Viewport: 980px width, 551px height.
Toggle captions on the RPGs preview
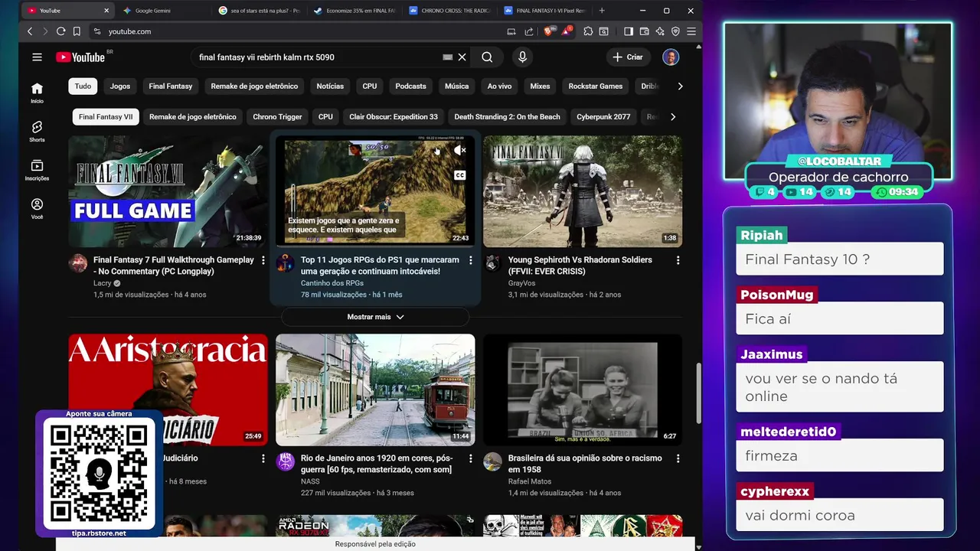point(459,175)
